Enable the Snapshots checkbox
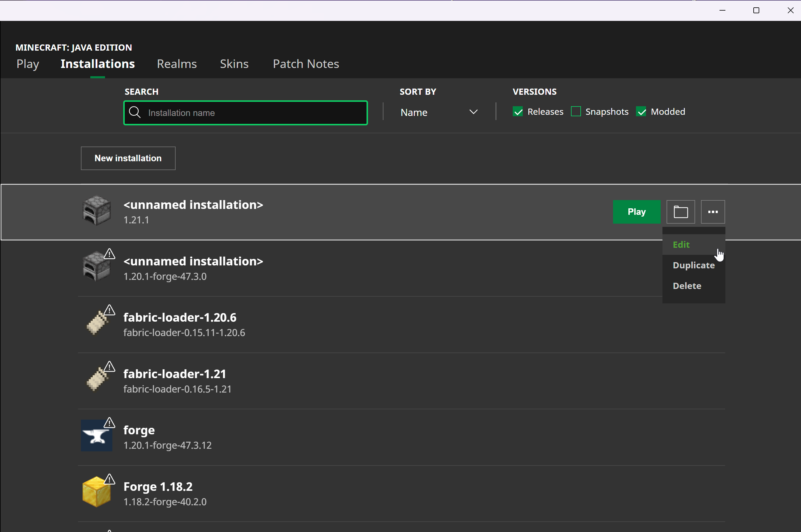Image resolution: width=801 pixels, height=532 pixels. [576, 112]
